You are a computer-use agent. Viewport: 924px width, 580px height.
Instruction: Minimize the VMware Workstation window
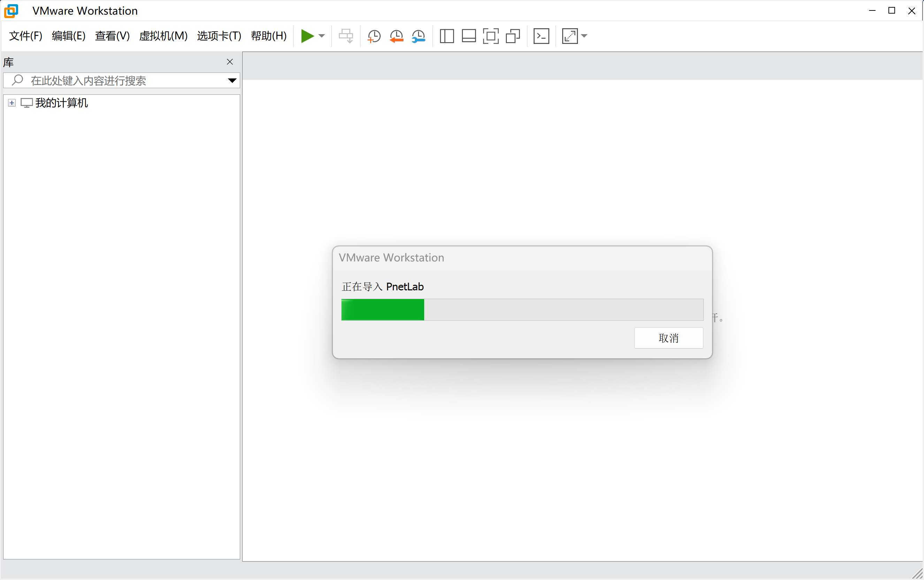pos(872,11)
